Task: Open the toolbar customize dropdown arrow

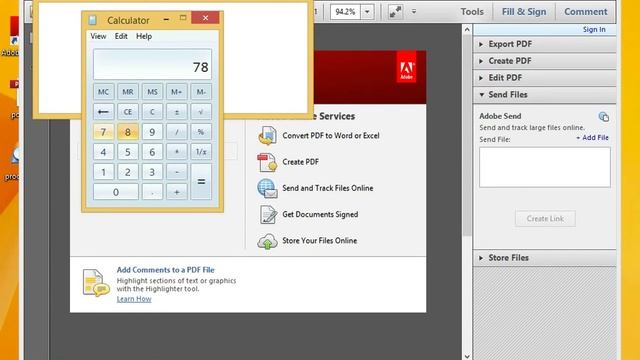Action: (414, 12)
